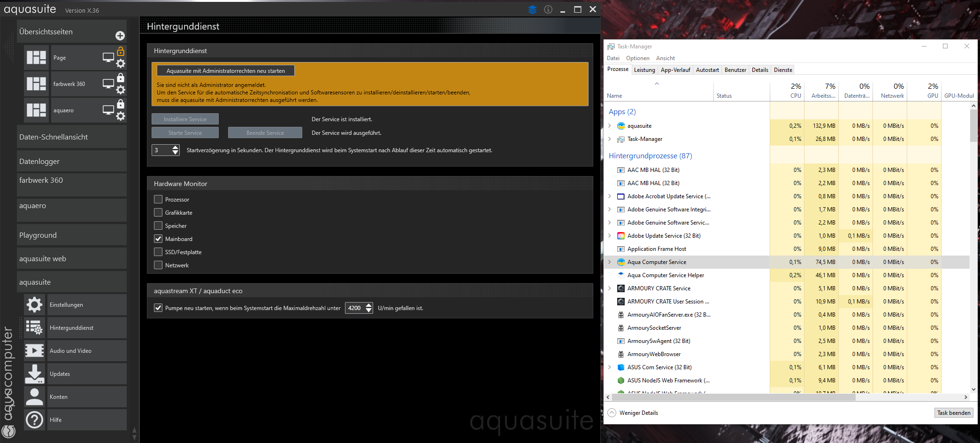The height and width of the screenshot is (443, 980).
Task: Expand Adobe Update Service (32 Bit) row
Action: 610,236
